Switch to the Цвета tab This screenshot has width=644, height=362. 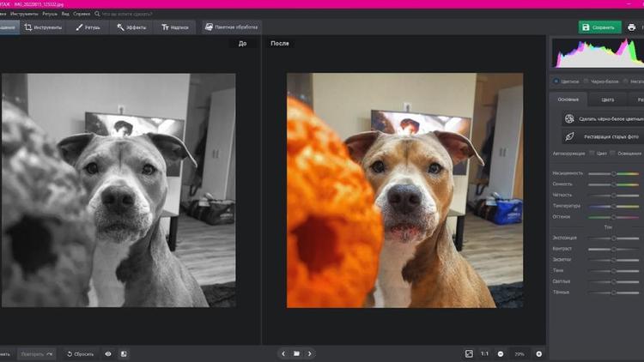point(607,100)
